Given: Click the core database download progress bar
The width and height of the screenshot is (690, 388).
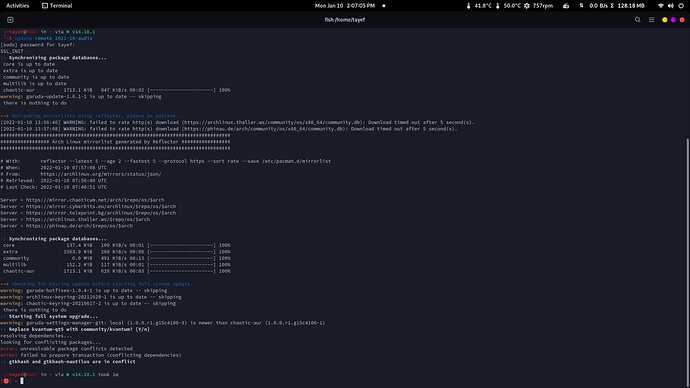Looking at the screenshot, I should coord(181,245).
